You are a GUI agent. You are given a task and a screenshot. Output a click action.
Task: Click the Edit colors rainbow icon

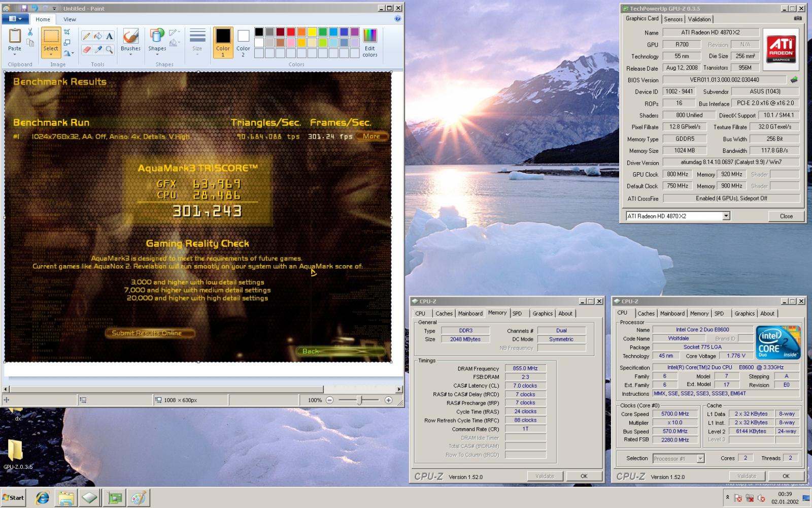370,36
